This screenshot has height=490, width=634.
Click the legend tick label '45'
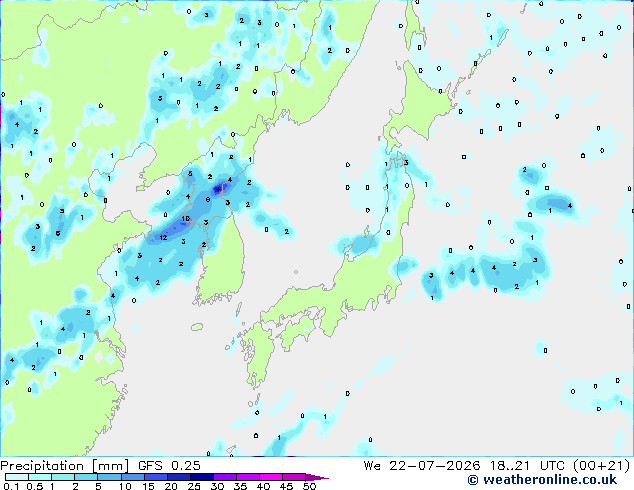click(286, 486)
